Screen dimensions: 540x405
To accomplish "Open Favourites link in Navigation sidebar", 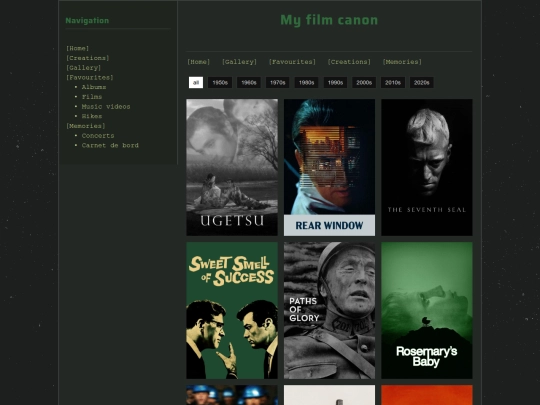I will pos(90,77).
